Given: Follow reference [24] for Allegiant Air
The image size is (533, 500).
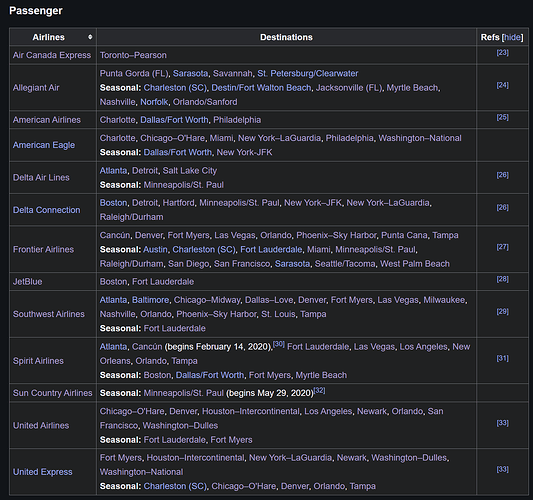Looking at the screenshot, I should point(502,85).
